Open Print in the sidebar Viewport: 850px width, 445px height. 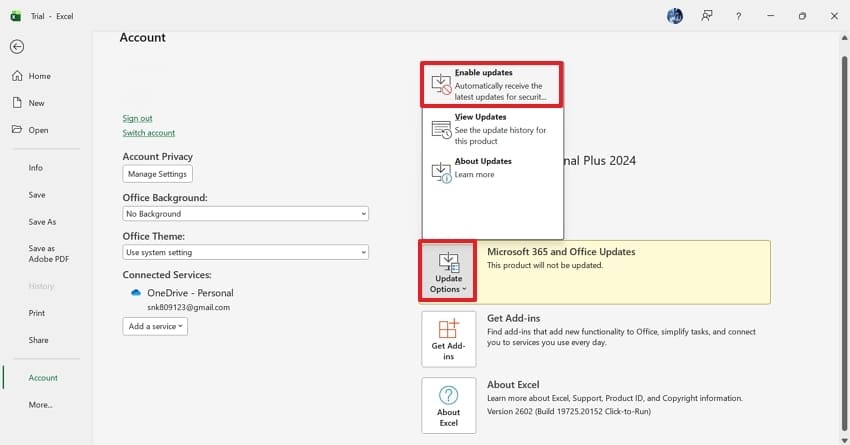pyautogui.click(x=37, y=313)
